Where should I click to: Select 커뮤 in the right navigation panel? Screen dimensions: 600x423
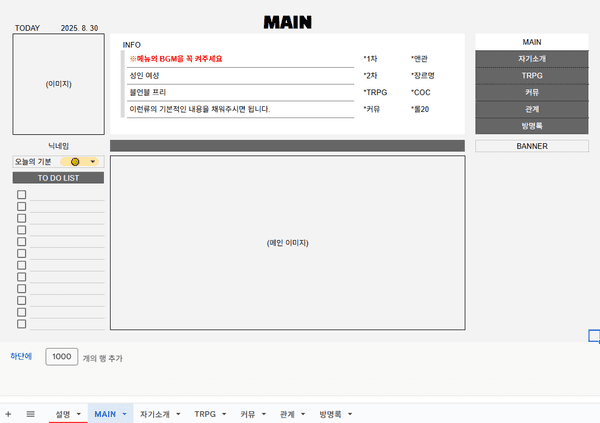531,92
